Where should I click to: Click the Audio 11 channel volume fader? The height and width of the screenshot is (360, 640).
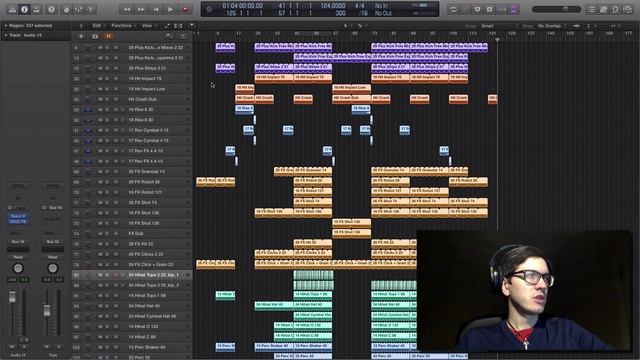pyautogui.click(x=12, y=297)
